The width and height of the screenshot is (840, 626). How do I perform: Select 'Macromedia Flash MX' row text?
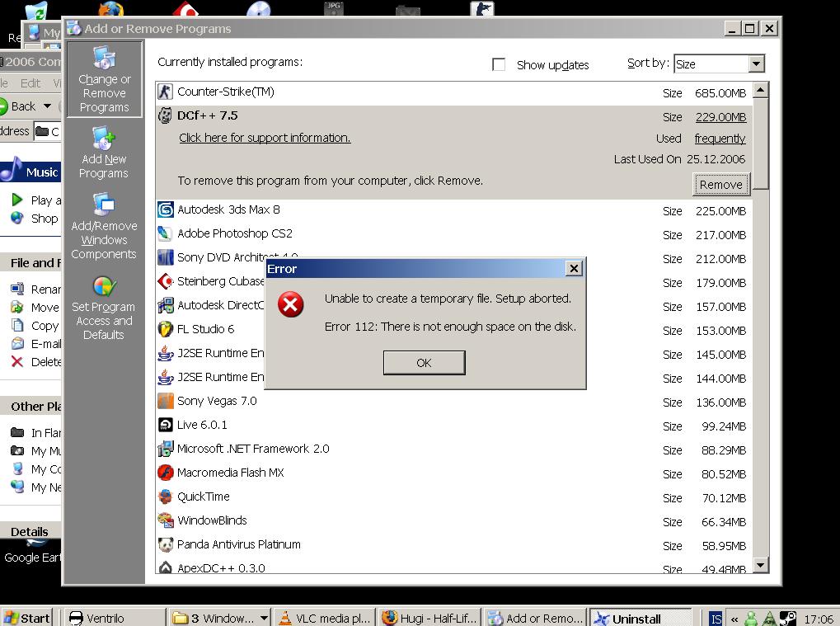coord(230,473)
